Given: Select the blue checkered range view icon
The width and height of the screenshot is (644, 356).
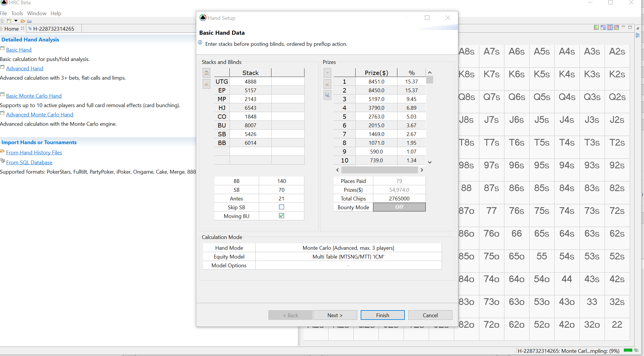Looking at the screenshot, I should [x=603, y=27].
